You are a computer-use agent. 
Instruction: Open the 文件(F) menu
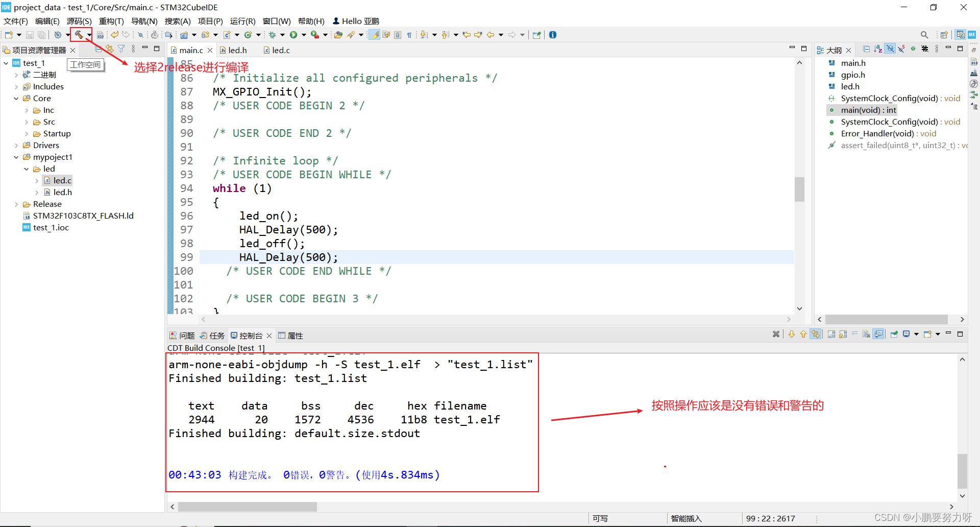coord(16,21)
